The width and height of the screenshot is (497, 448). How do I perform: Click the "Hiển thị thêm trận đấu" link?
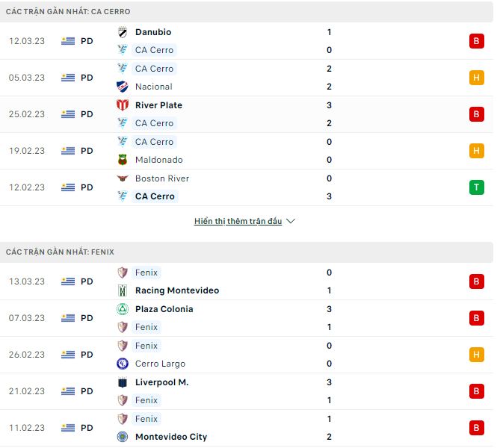tap(238, 222)
